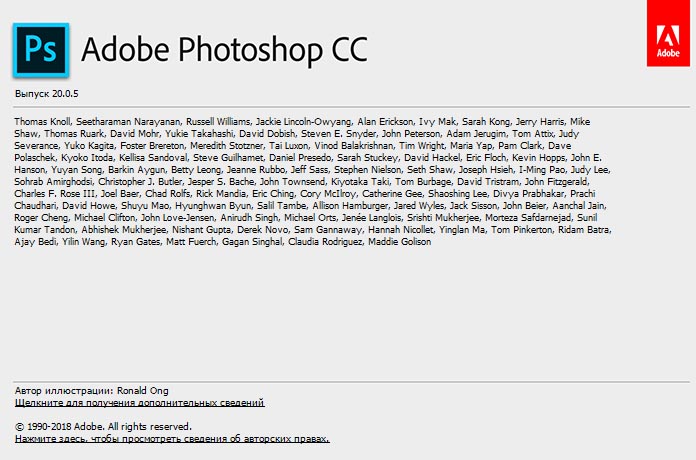This screenshot has width=696, height=460.
Task: Click the name Charles F. Rose III
Action: (x=54, y=194)
